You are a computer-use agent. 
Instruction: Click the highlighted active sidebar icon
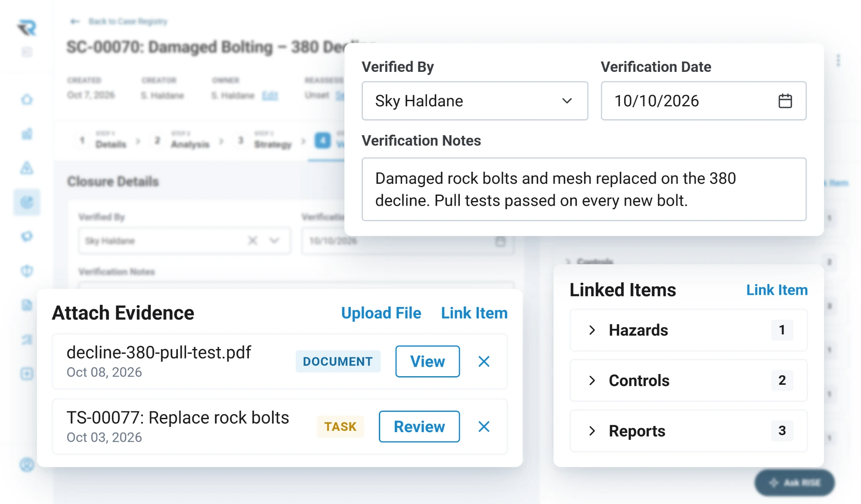[x=27, y=202]
